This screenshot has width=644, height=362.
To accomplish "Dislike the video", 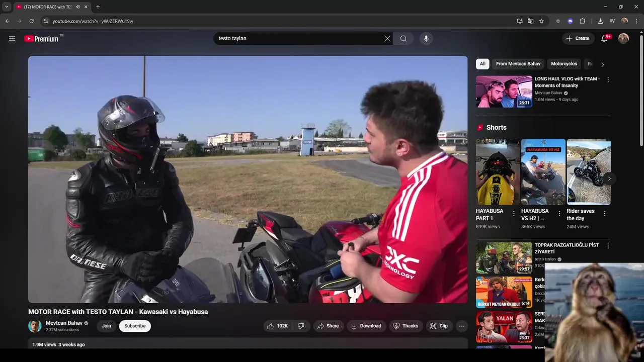I will (x=301, y=326).
